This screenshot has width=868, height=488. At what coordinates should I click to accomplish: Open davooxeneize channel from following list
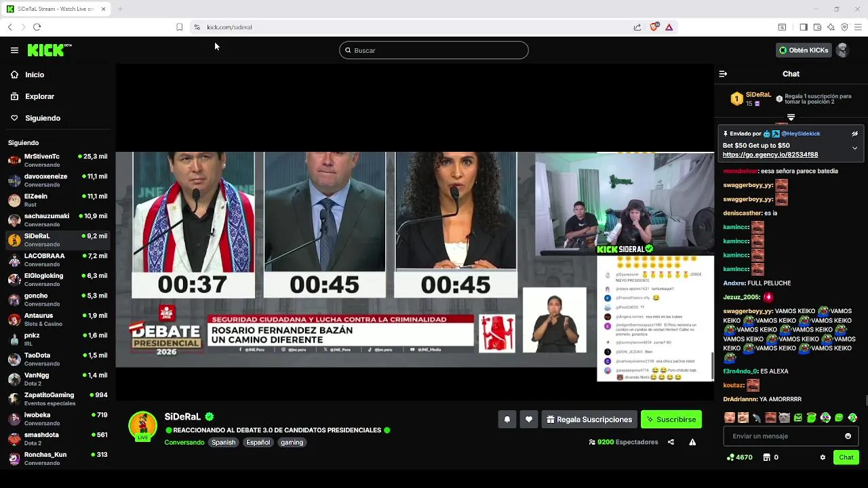(x=57, y=180)
